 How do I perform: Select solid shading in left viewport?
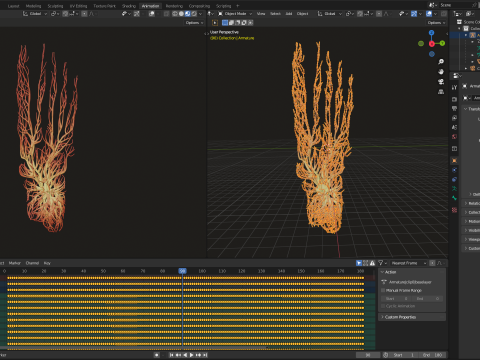click(x=181, y=14)
